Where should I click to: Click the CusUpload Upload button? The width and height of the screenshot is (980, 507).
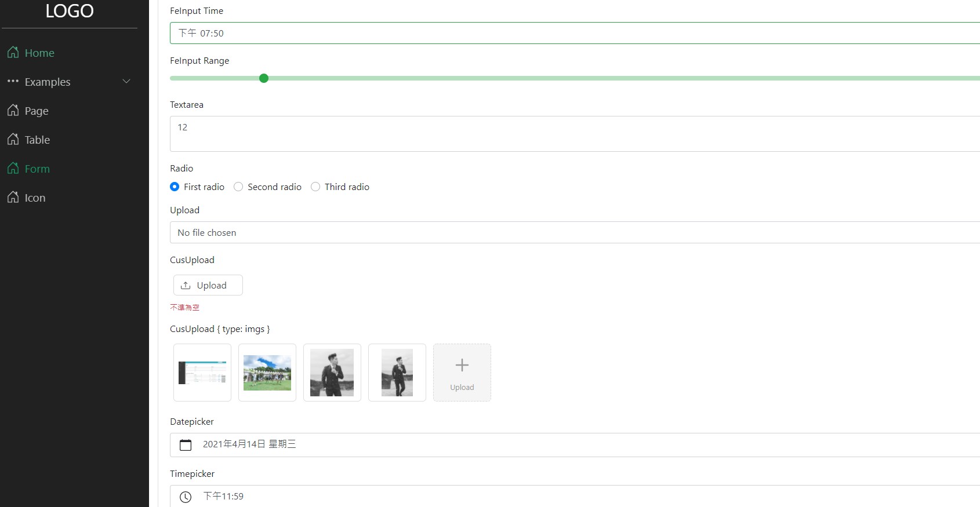tap(208, 285)
